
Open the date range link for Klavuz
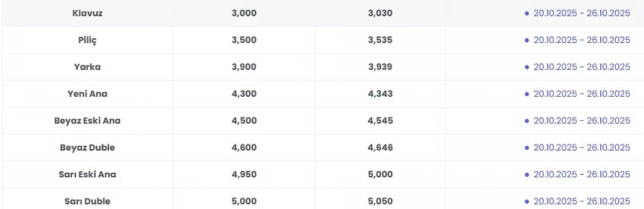pos(582,14)
